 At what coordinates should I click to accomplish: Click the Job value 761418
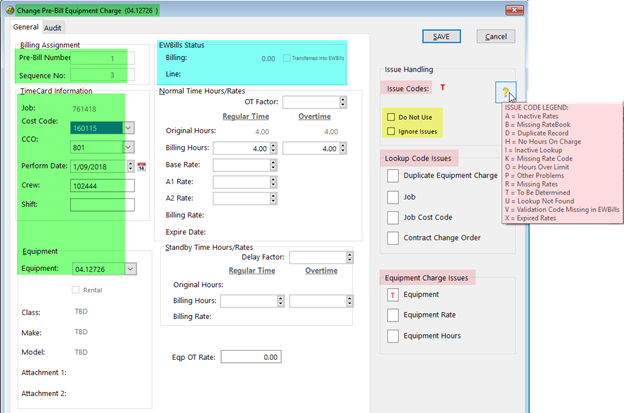click(x=84, y=109)
